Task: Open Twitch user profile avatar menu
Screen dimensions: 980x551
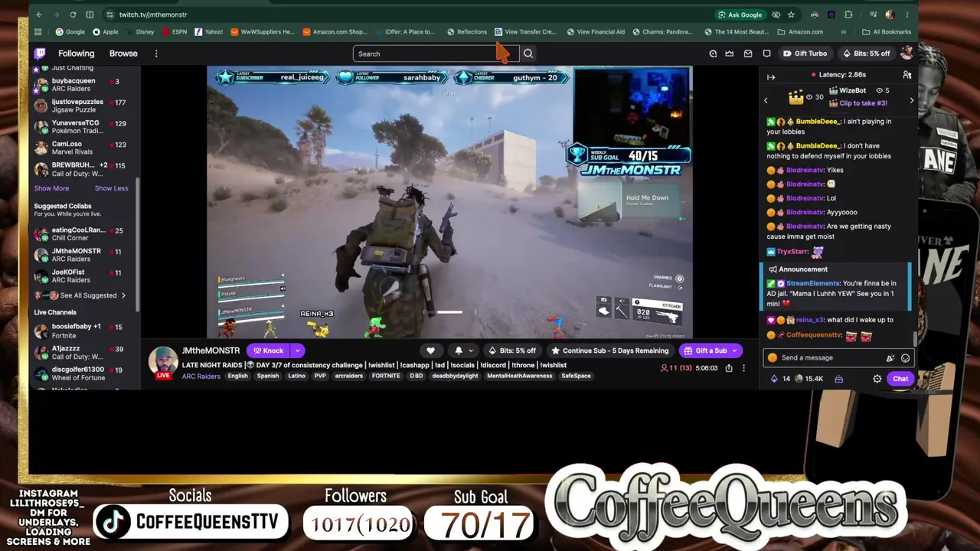Action: tap(906, 54)
